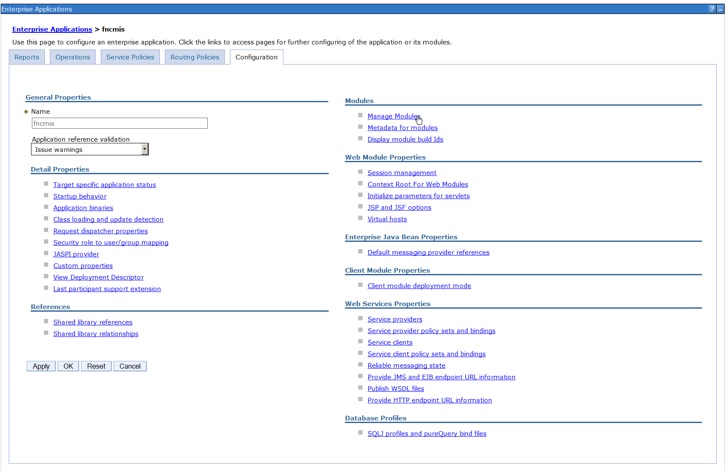Switch to the Reports tab
Screen dimensions: 727x471
tap(26, 57)
